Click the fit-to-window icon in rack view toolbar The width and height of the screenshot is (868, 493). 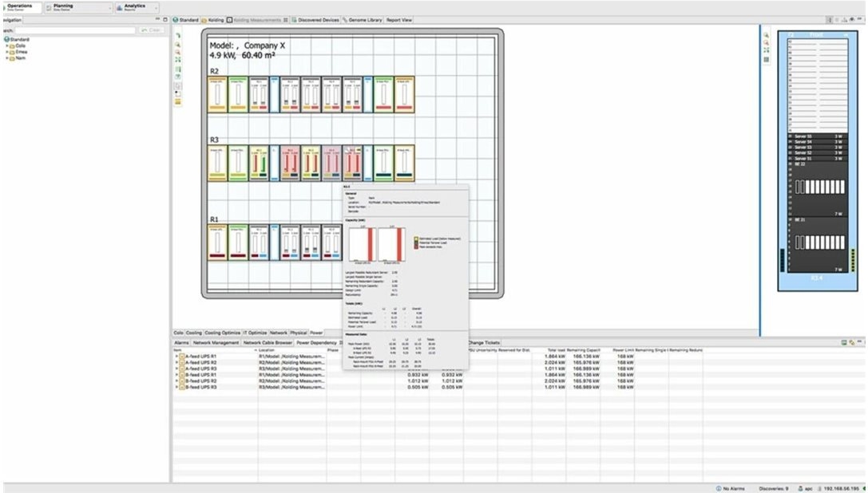[x=767, y=50]
